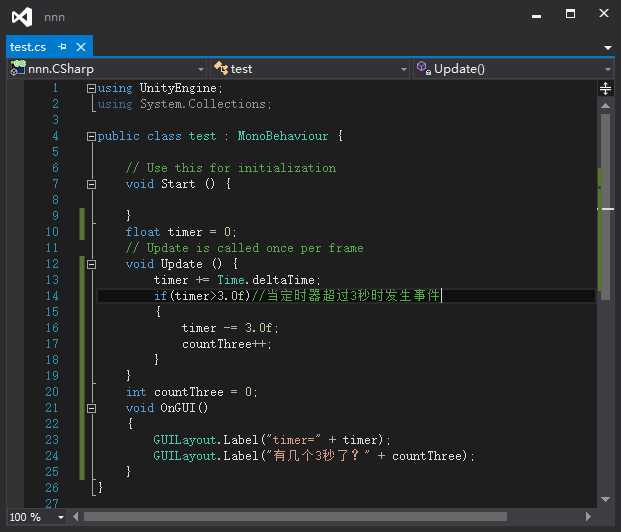Click the horizontal scrollbar left arrow
Viewport: 621px width, 532px height.
[x=76, y=516]
